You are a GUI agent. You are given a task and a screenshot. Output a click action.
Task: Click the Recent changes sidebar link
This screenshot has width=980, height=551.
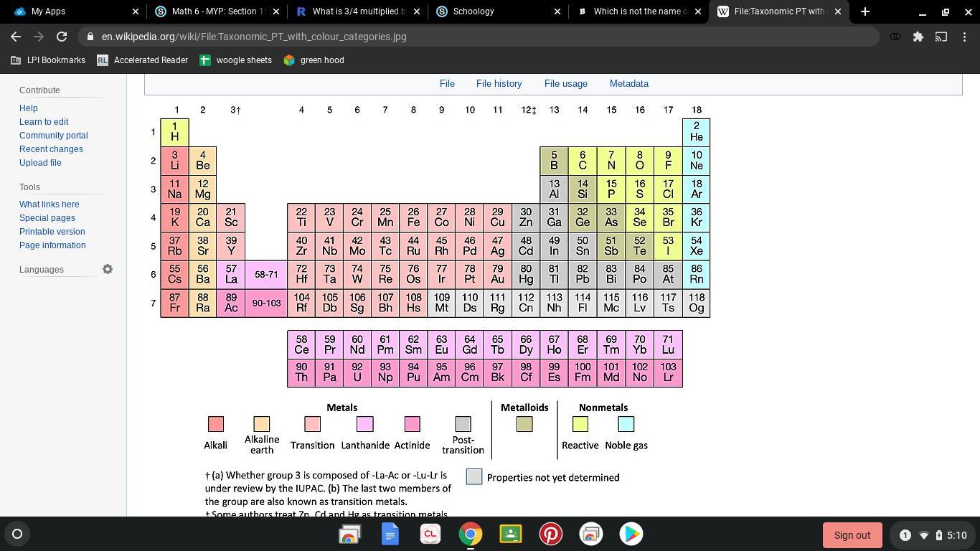(x=51, y=149)
